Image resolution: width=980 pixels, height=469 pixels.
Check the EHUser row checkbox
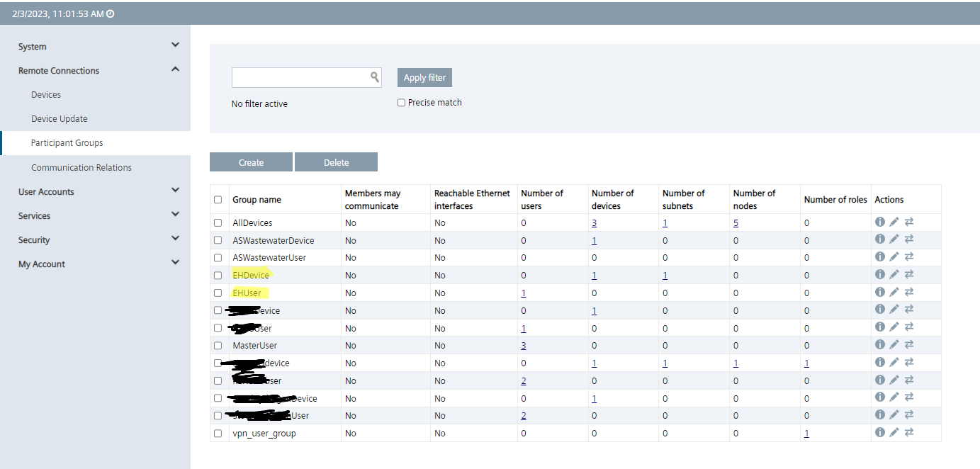[218, 293]
